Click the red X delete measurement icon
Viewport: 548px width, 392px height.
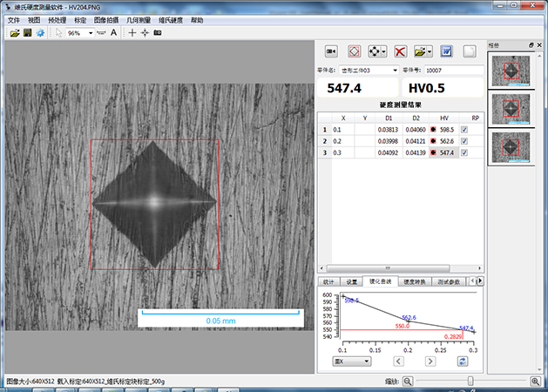pos(400,51)
